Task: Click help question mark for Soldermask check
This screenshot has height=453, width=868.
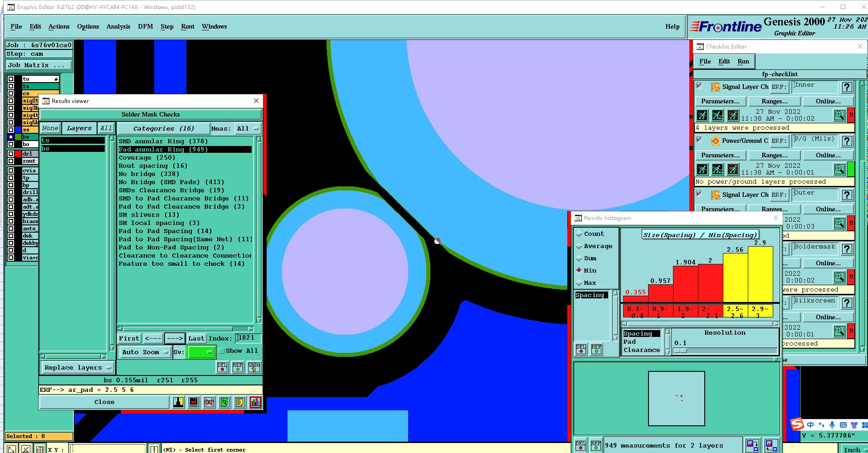Action: pyautogui.click(x=847, y=249)
